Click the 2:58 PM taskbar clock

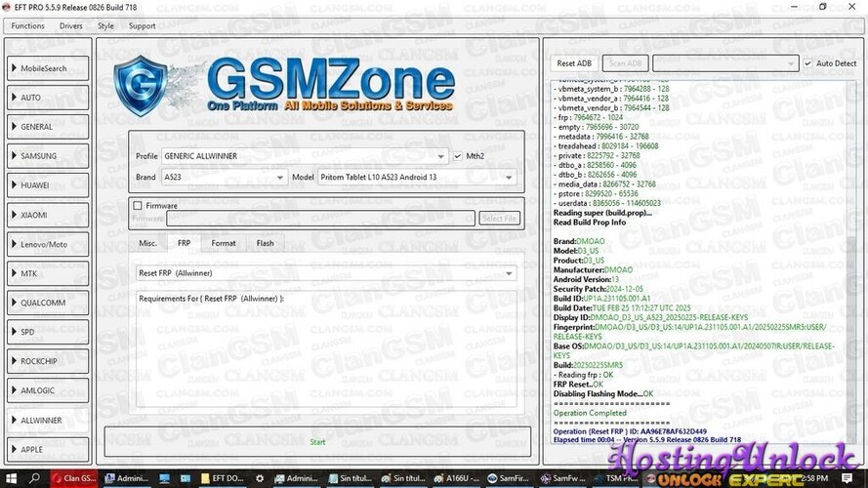point(813,478)
